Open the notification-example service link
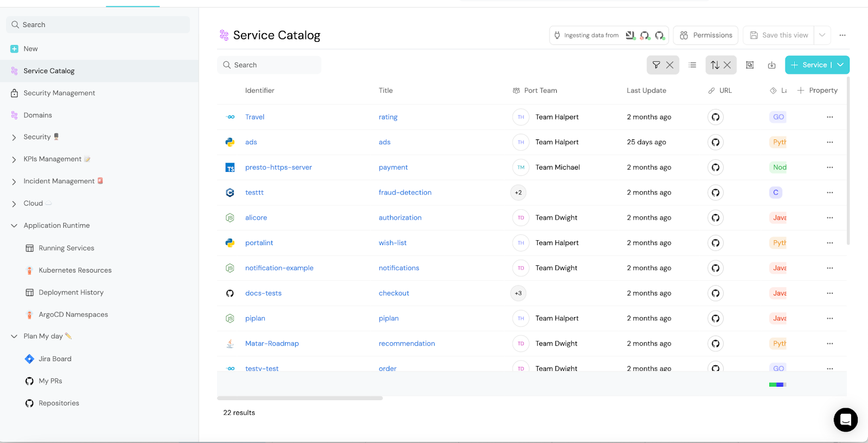 coord(279,268)
